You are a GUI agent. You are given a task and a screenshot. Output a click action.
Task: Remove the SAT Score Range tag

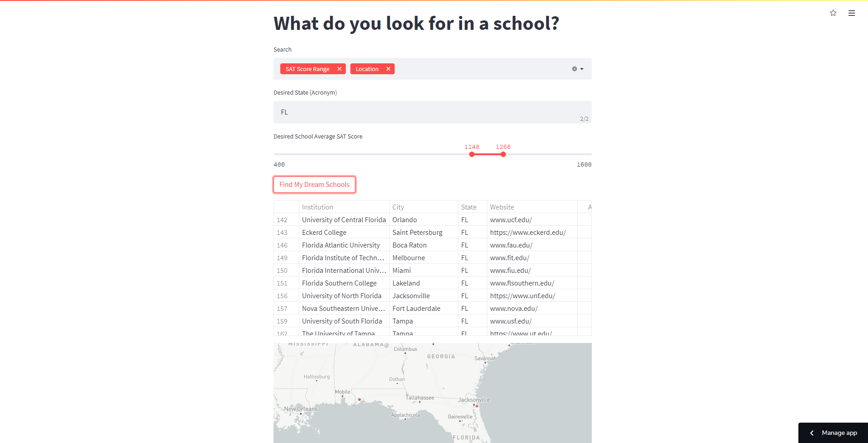(x=340, y=69)
